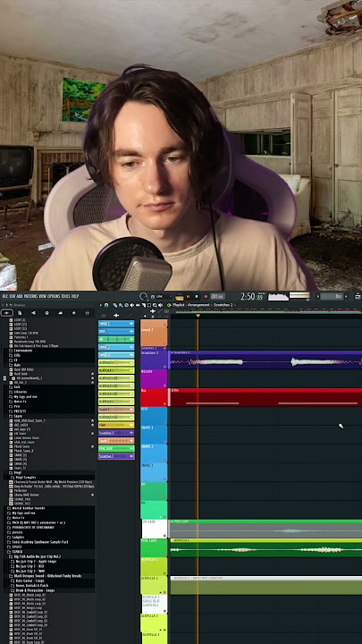362x644 pixels.
Task: Mute the Scratches 2 track
Action: pyautogui.click(x=165, y=367)
